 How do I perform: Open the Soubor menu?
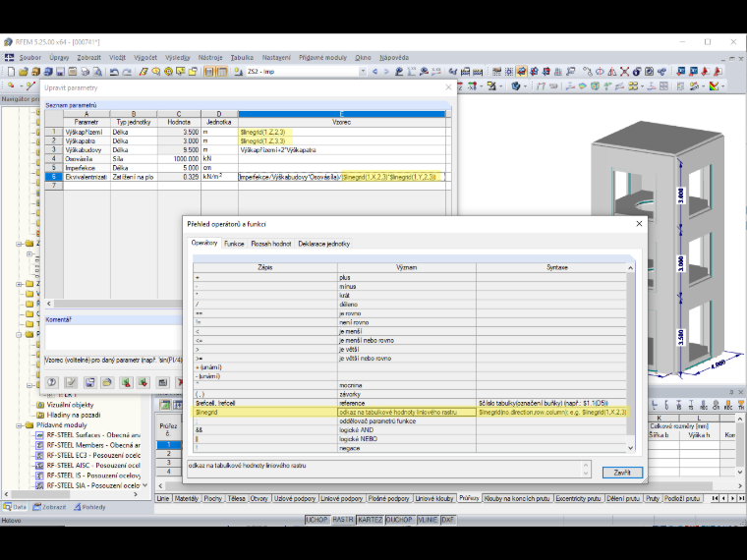[x=30, y=58]
